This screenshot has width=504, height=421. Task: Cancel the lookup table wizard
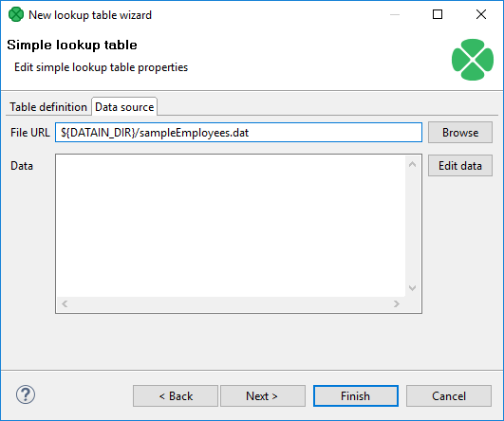(449, 396)
